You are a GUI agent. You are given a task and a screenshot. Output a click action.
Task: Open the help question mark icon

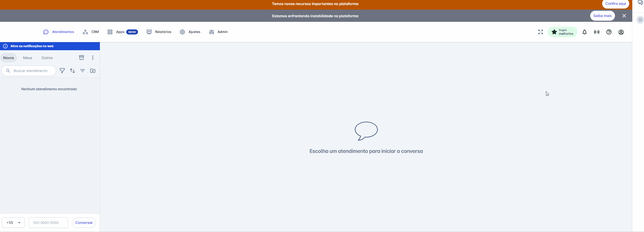click(x=609, y=32)
